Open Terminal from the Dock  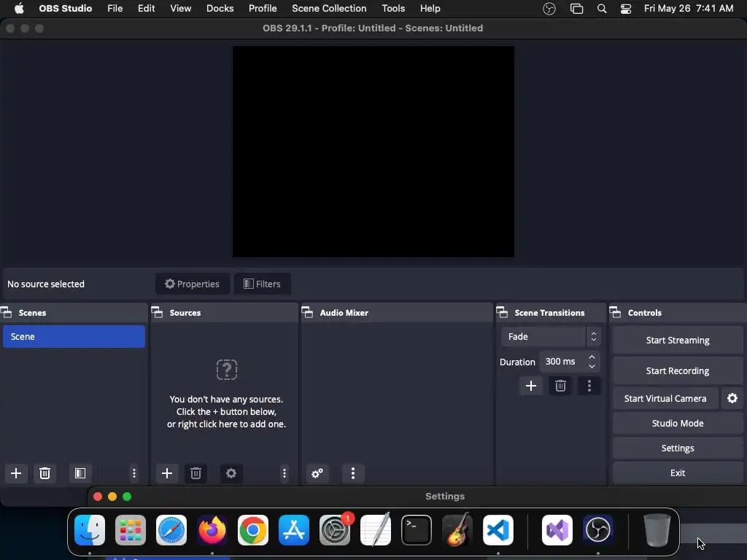[417, 530]
